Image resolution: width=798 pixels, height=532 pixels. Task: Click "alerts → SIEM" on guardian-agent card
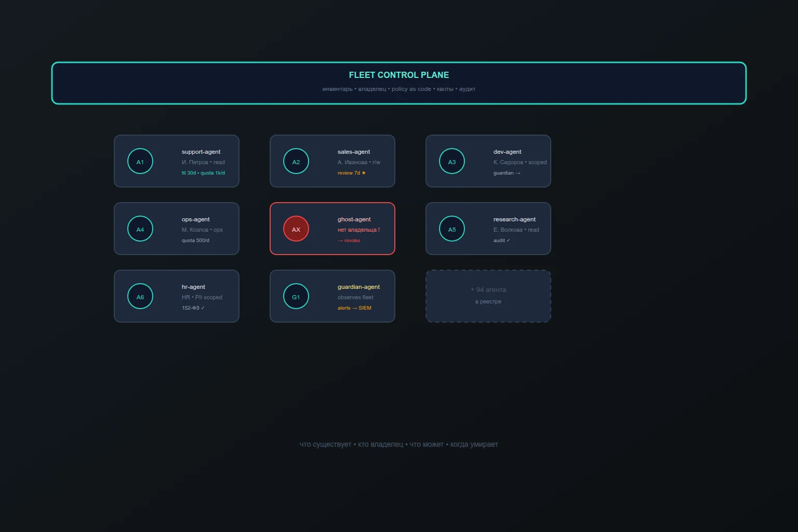[x=354, y=308]
